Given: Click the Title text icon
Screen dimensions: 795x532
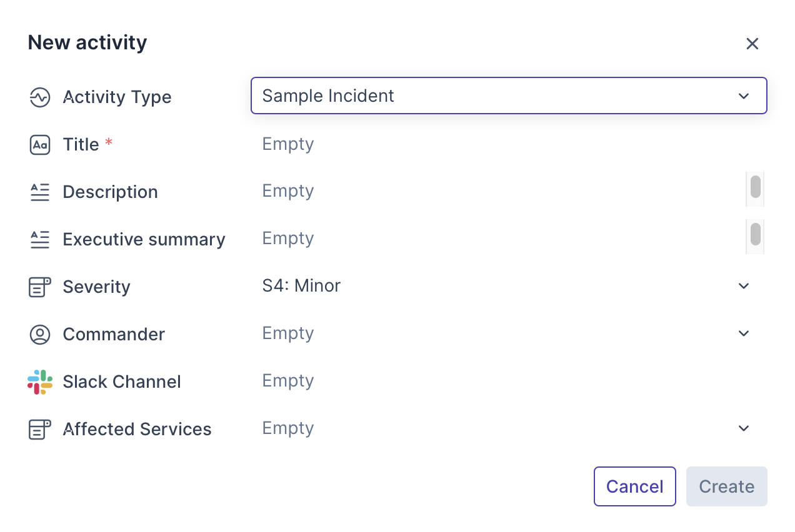Looking at the screenshot, I should point(40,145).
